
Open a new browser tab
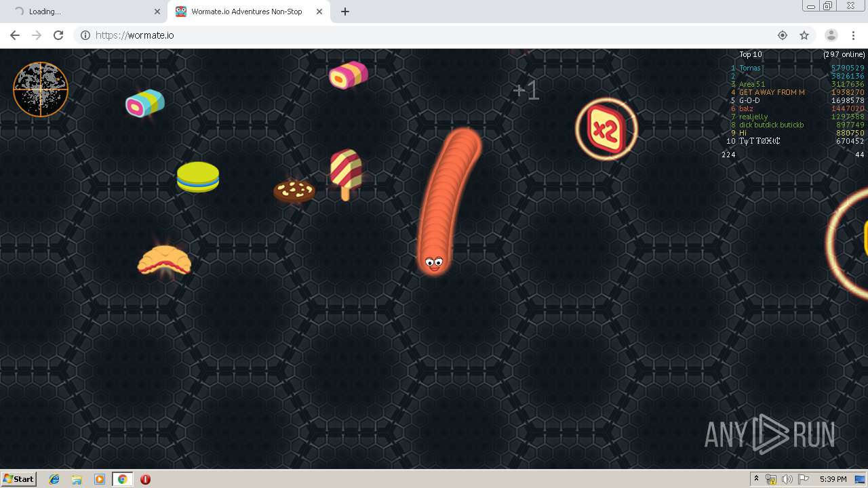coord(344,12)
